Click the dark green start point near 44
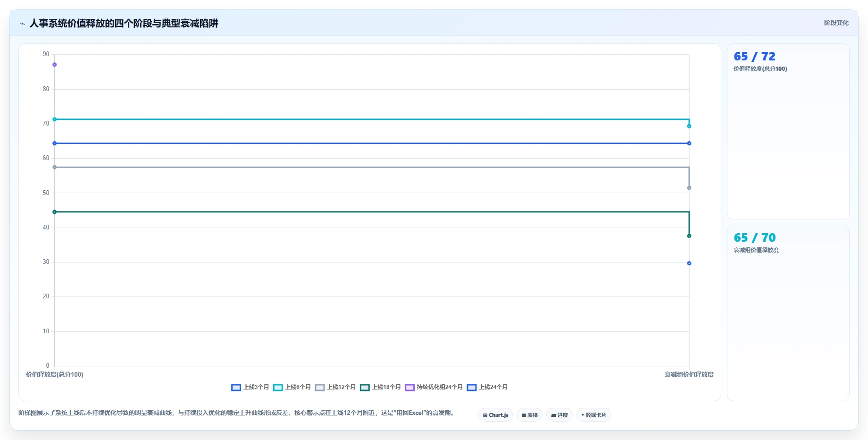The image size is (868, 440). [x=55, y=212]
